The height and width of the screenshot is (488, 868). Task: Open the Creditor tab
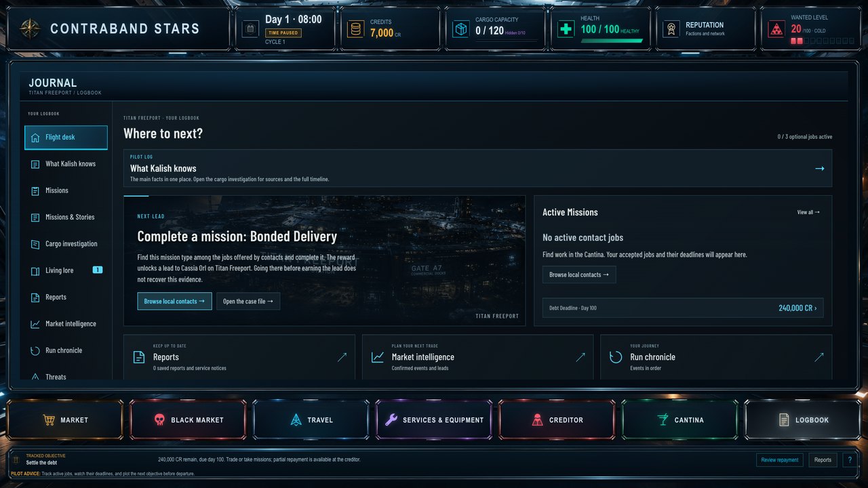557,420
